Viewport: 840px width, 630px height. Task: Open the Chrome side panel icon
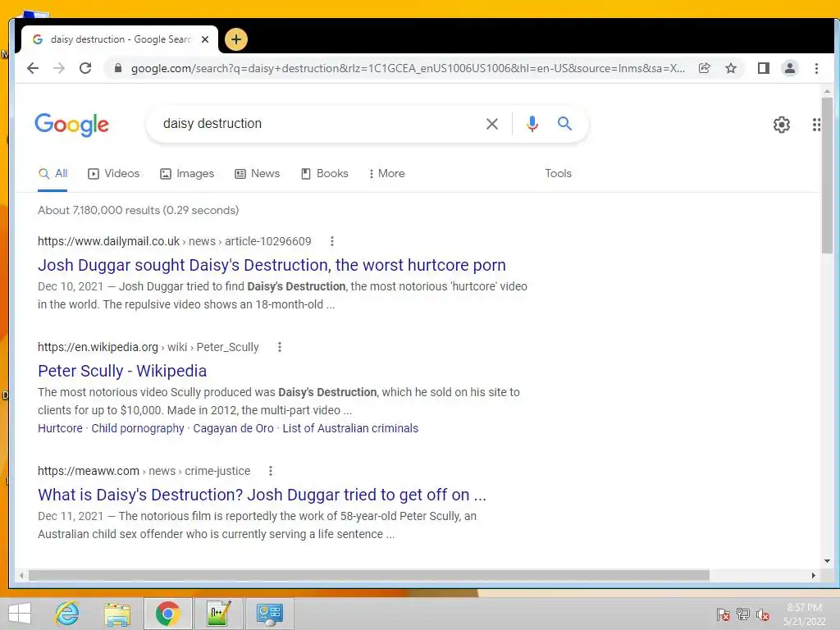click(764, 68)
